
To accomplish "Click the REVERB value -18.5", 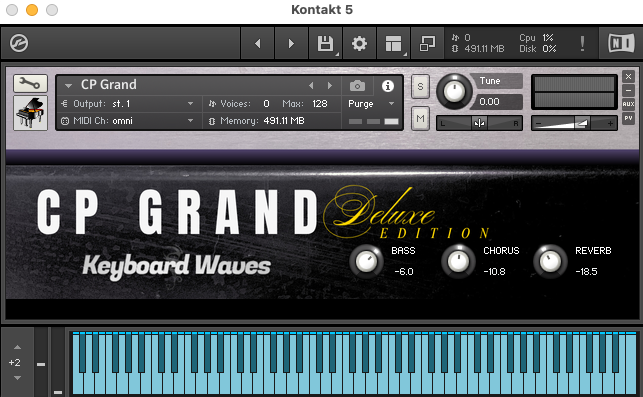I will (586, 272).
